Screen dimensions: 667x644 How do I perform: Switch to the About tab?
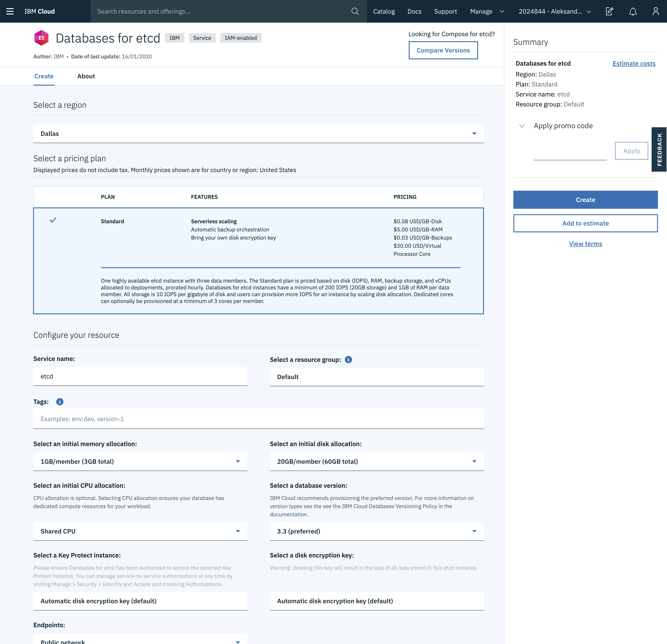(86, 76)
